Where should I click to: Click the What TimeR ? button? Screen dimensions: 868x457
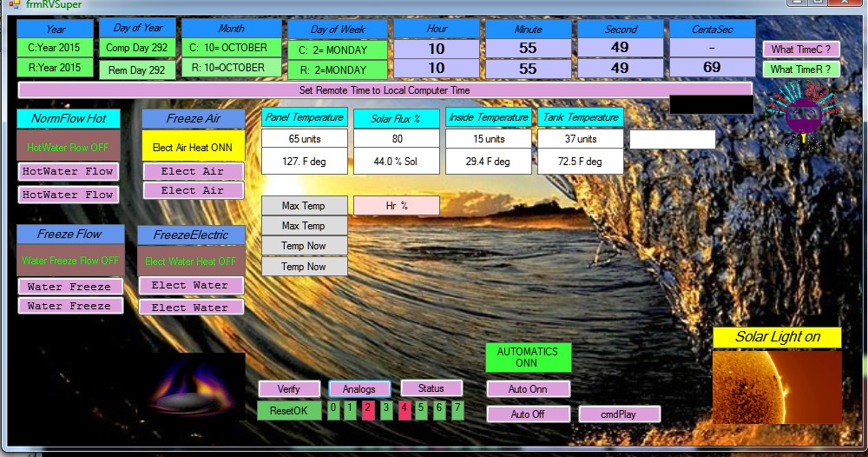tap(801, 70)
